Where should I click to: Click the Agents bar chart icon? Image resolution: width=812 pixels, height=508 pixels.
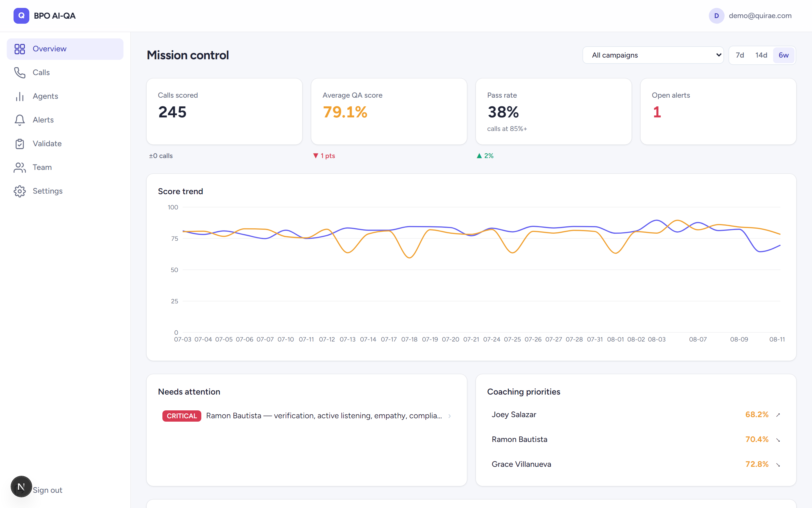(x=20, y=97)
